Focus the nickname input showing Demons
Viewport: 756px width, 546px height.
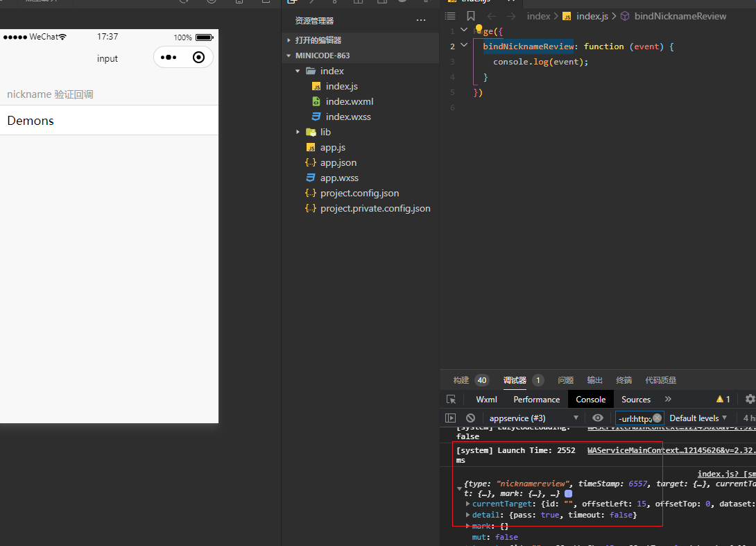point(109,120)
